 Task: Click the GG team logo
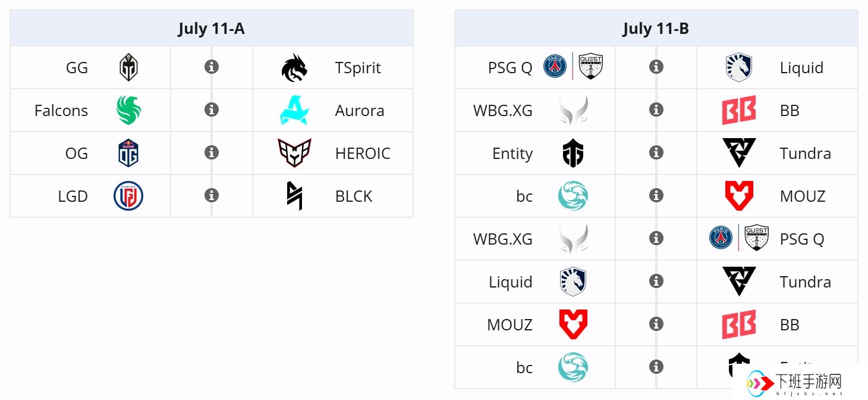[128, 67]
